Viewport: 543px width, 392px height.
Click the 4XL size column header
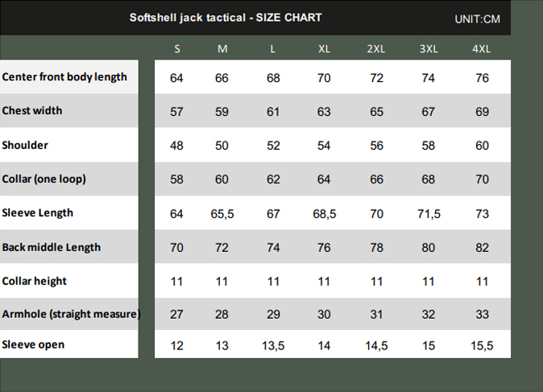[482, 48]
